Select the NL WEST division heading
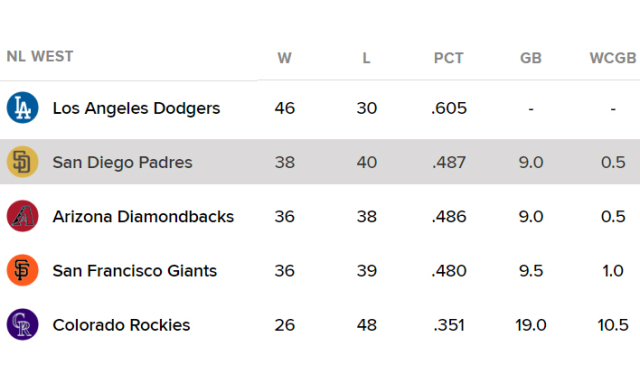 [x=40, y=56]
